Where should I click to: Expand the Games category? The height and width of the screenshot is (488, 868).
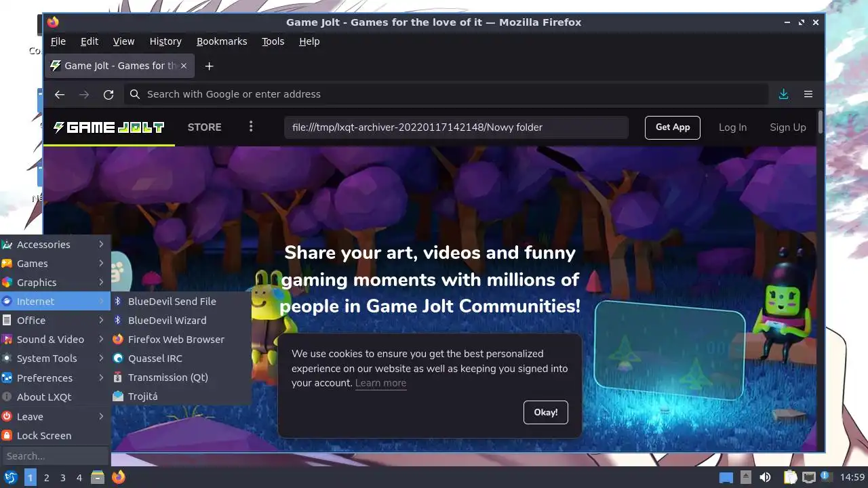tap(55, 264)
